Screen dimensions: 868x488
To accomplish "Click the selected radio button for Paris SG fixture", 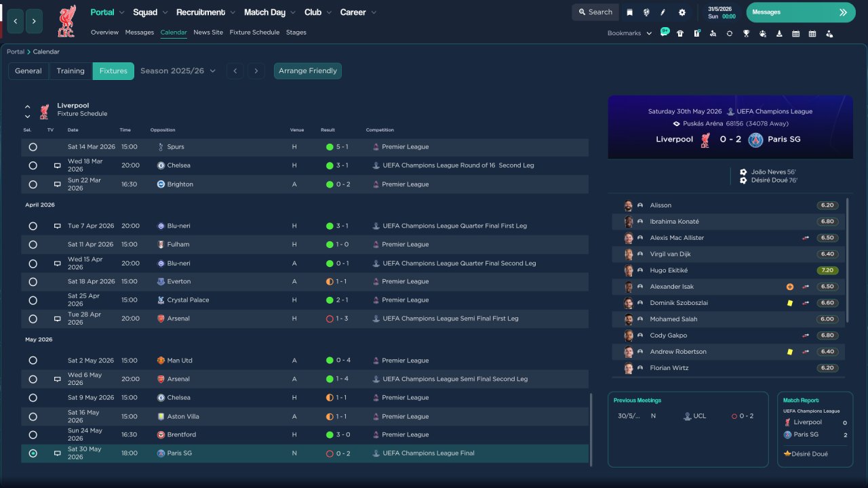I will (x=33, y=453).
